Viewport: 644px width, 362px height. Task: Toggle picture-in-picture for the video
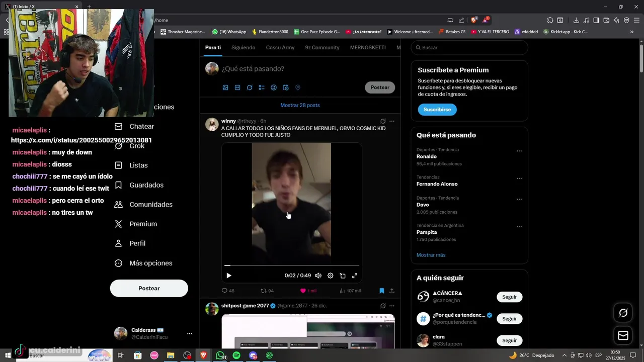tap(343, 276)
